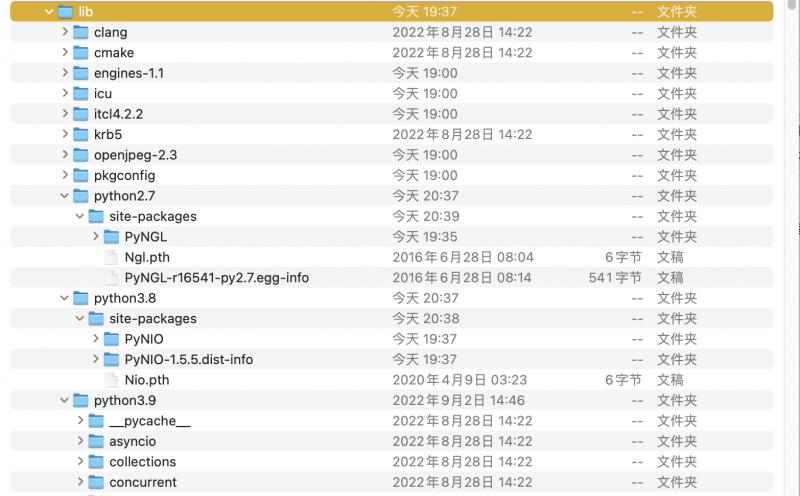Collapse the lib folder
This screenshot has height=496, width=800.
(49, 12)
